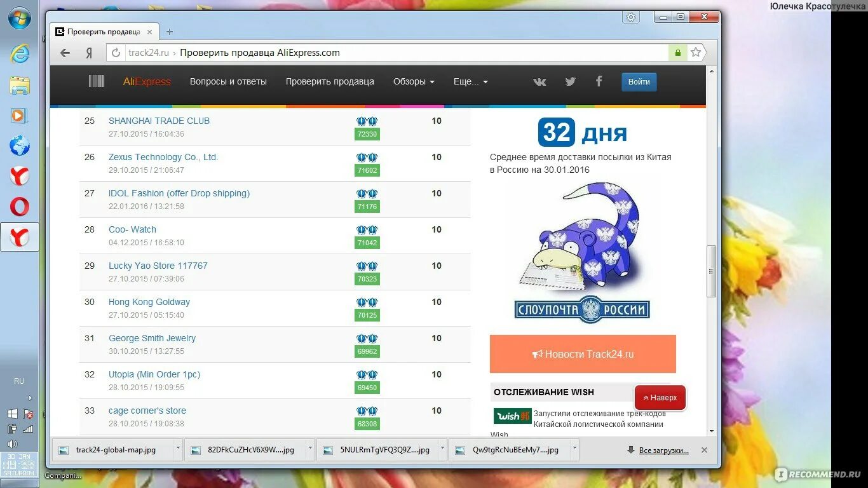The height and width of the screenshot is (488, 868).
Task: Open the taskbar clock showing 30 JAN
Action: (19, 464)
